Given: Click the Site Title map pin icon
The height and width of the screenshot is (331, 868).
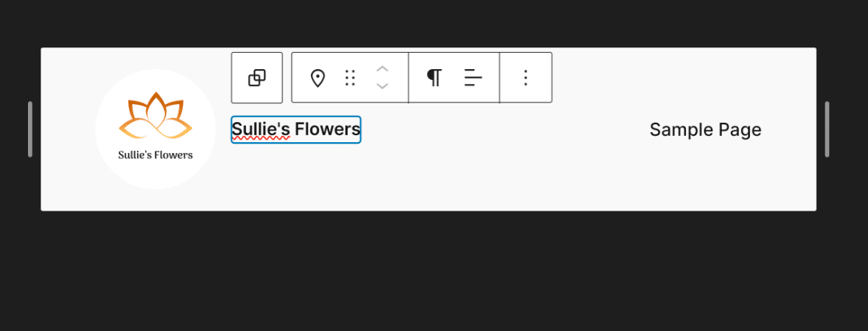Looking at the screenshot, I should pos(317,78).
